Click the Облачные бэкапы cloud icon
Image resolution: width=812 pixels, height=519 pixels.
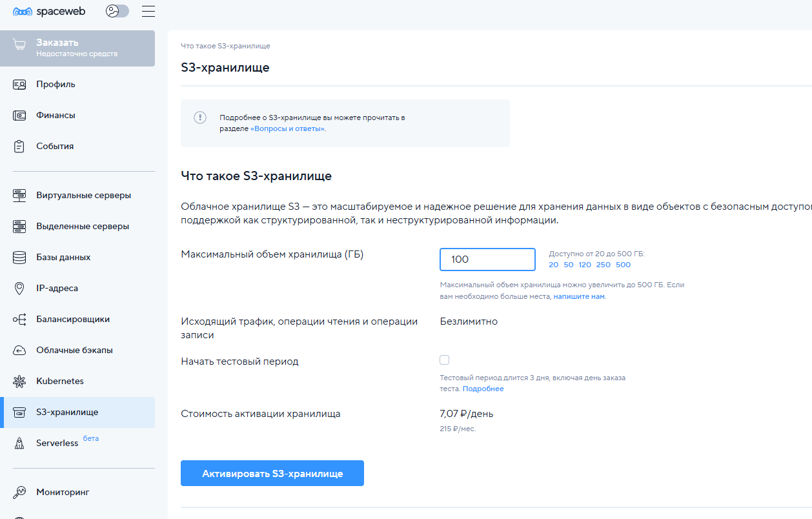point(19,351)
